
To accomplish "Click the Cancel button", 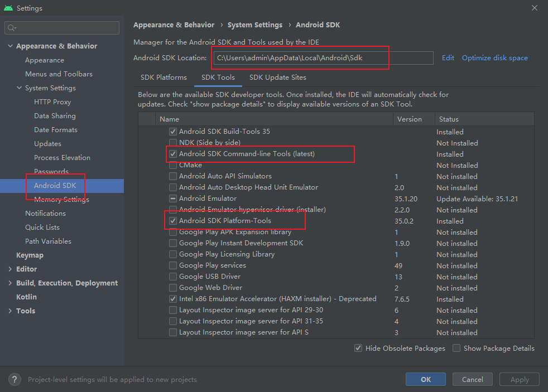I will click(x=473, y=379).
